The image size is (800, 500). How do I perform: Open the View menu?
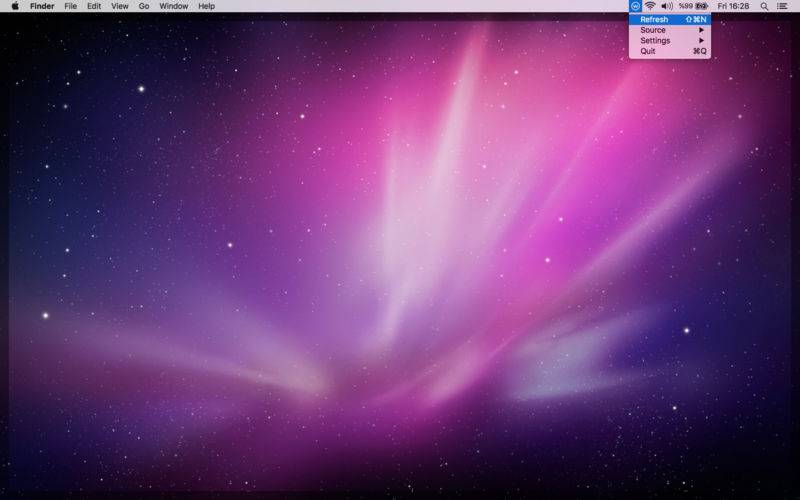pos(120,6)
